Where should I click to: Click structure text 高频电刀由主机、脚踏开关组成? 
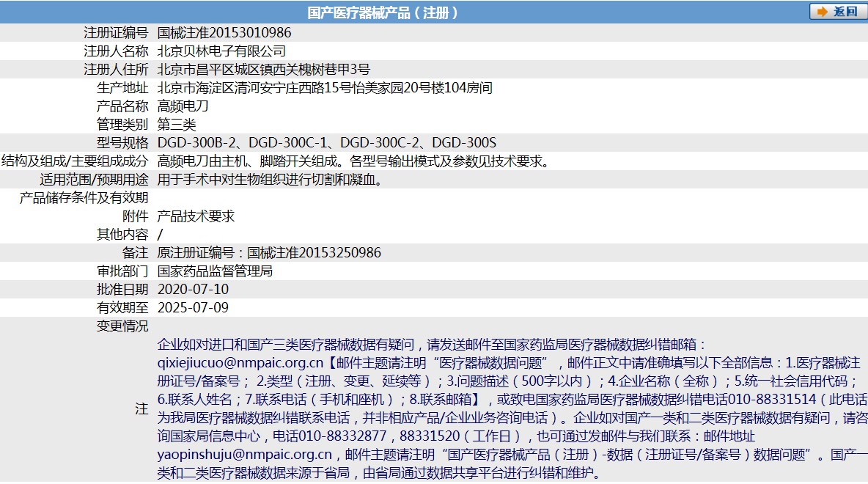[248, 161]
